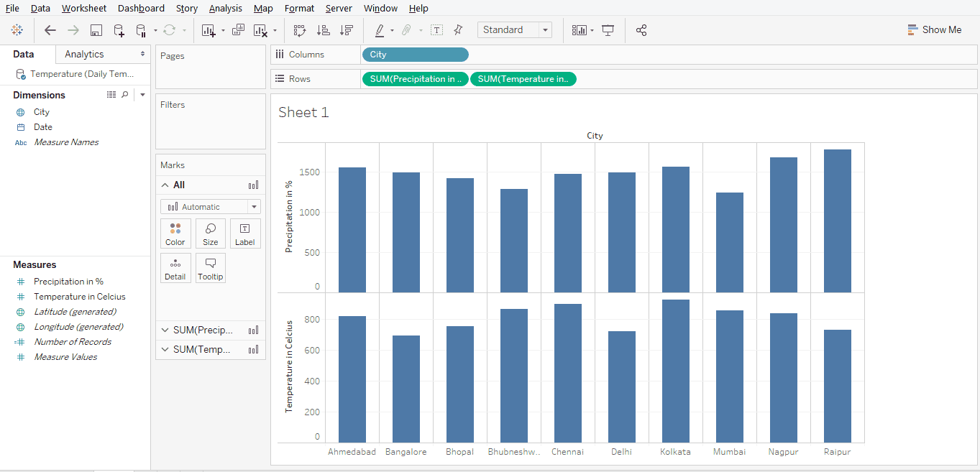
Task: Search fields using the magnifier icon
Action: point(125,95)
